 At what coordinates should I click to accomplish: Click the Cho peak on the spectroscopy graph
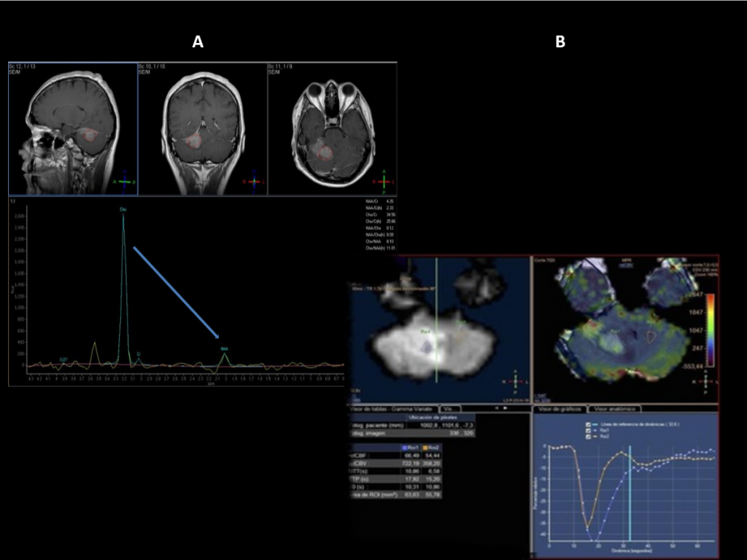(123, 219)
